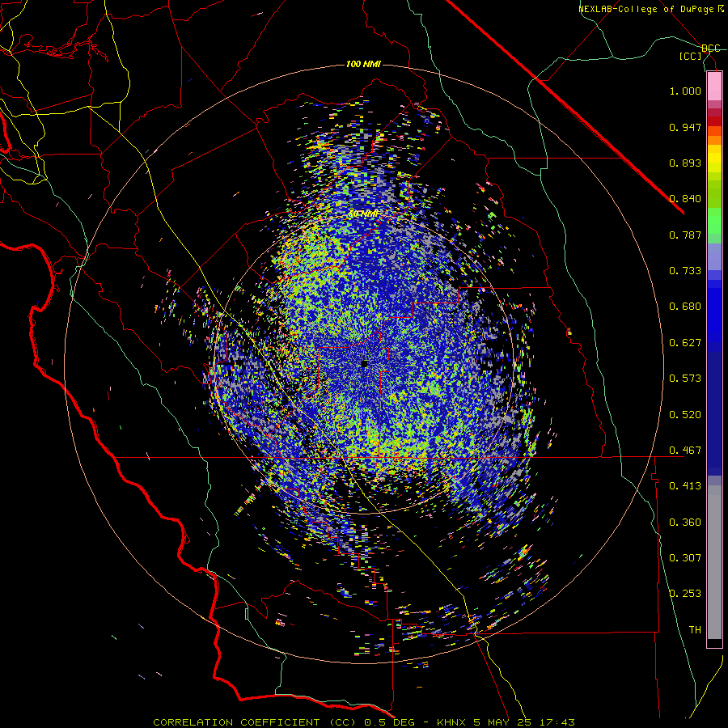Click the 0.680 color scale label
728x728 pixels.
coord(685,307)
